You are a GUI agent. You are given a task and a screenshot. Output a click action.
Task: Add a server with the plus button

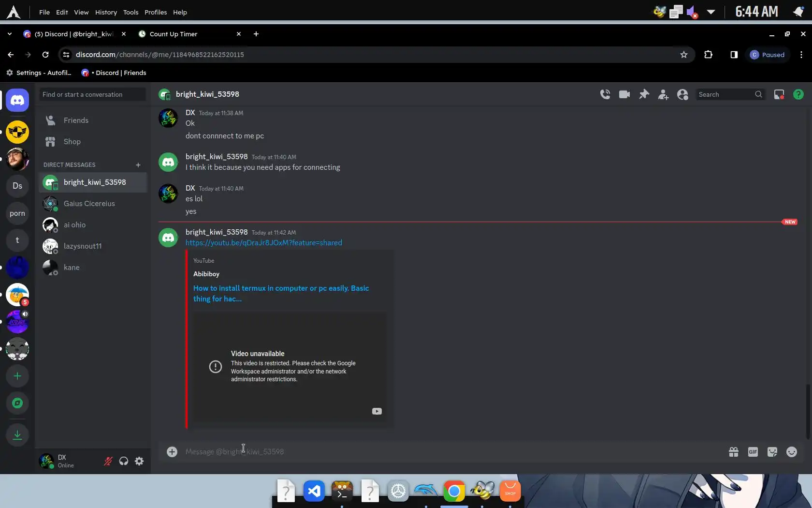tap(17, 376)
